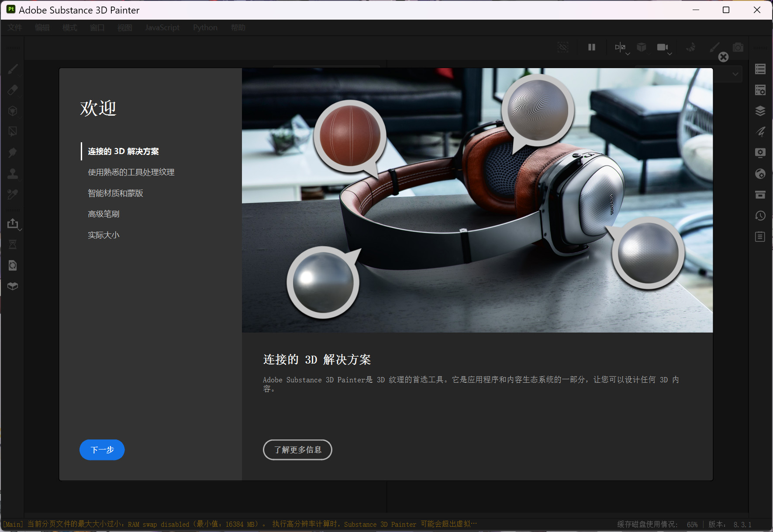Click the RAM swap warning message

click(240, 524)
